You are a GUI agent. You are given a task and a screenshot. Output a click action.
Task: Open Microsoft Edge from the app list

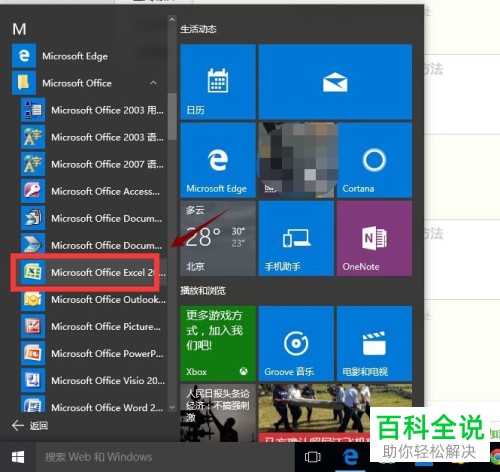pyautogui.click(x=88, y=56)
